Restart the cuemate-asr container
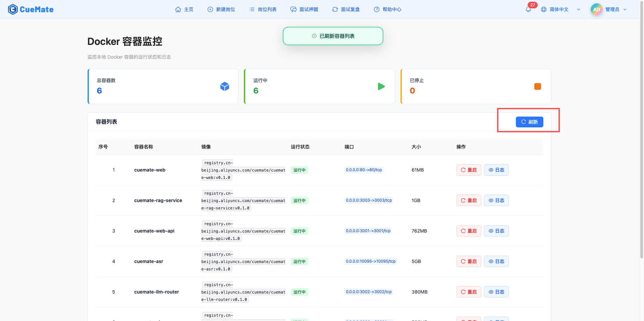 coord(469,261)
